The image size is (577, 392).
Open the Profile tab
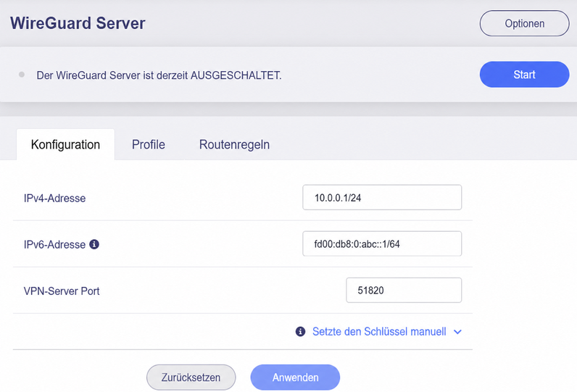[149, 144]
